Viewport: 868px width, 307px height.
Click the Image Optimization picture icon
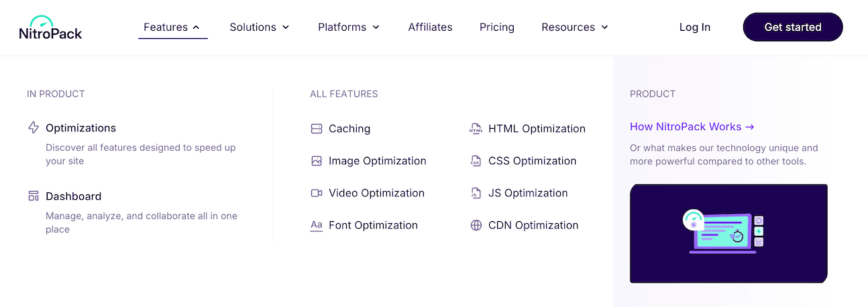pos(317,161)
